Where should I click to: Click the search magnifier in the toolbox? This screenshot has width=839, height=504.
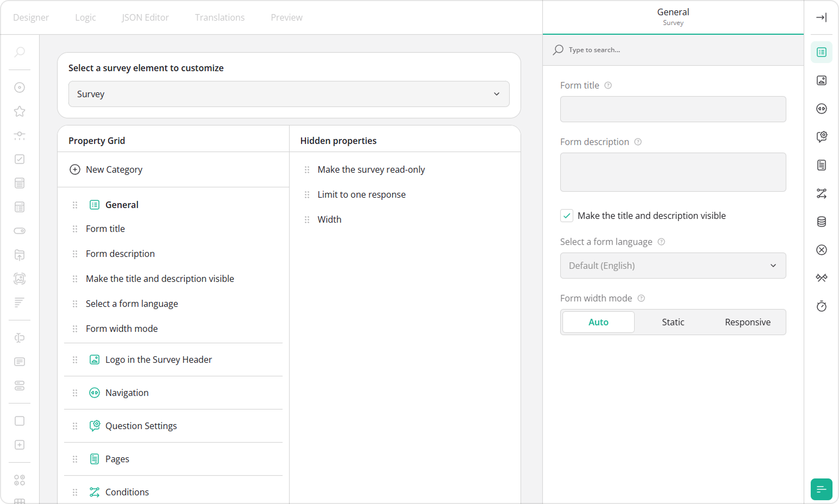click(x=20, y=52)
